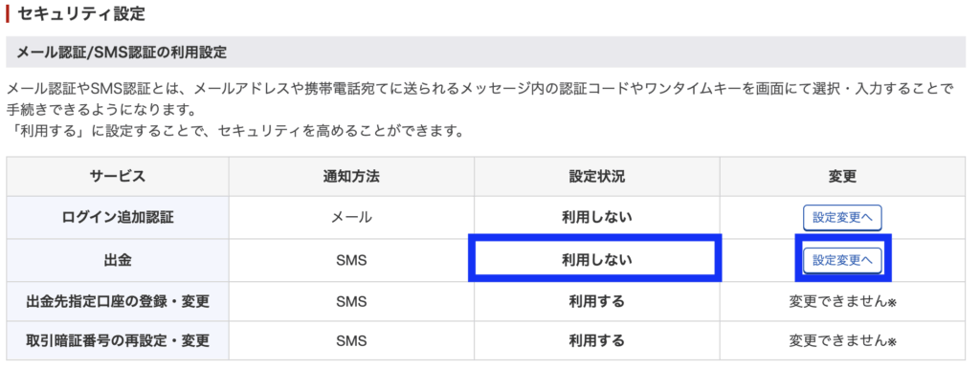The height and width of the screenshot is (368, 980).
Task: Select the 取引暗証番号の再設定・変更 service cell
Action: pyautogui.click(x=118, y=340)
